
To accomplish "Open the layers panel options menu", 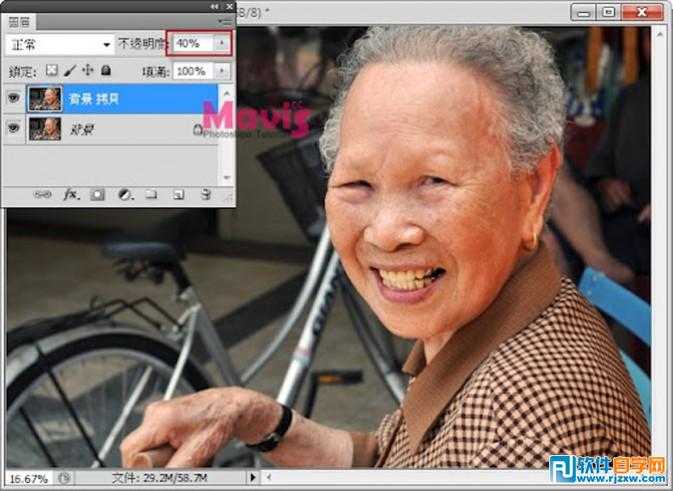I will pos(225,21).
